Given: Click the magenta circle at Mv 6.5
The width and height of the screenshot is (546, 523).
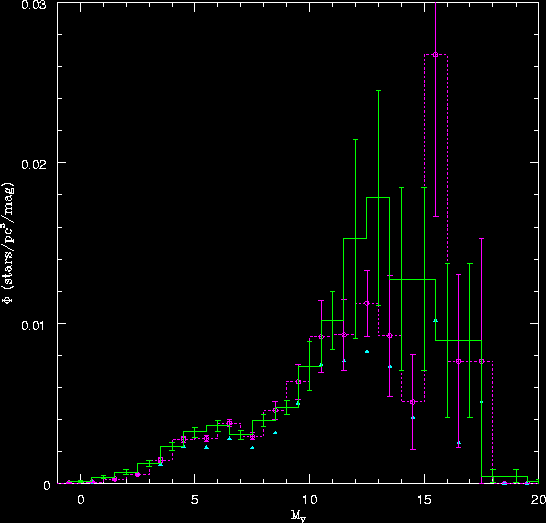Looking at the screenshot, I should tap(229, 423).
